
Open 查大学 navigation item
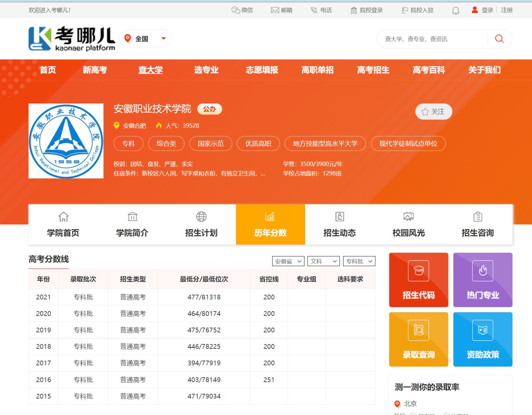[151, 70]
